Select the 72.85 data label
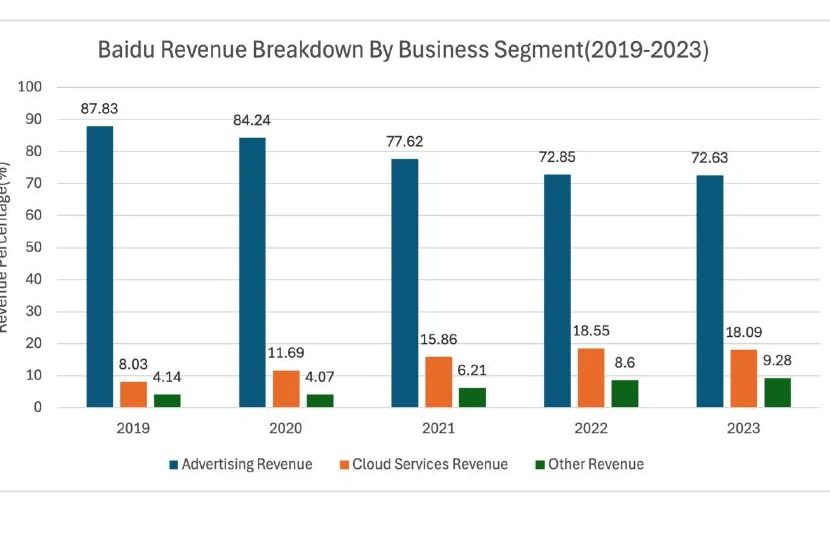 coord(557,157)
